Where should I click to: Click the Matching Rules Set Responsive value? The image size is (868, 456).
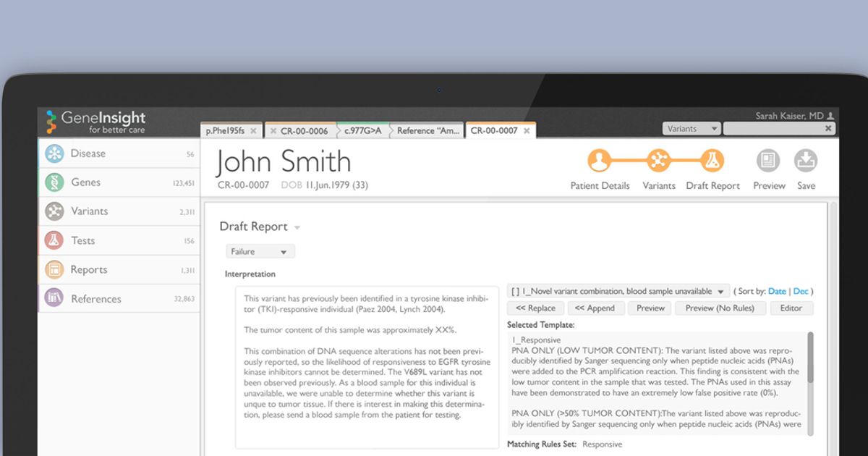(x=602, y=444)
